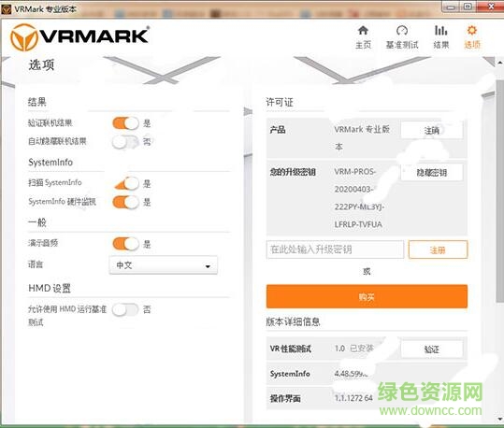The height and width of the screenshot is (428, 504).
Task: Click 验证 button for VR 性能测试
Action: (x=432, y=349)
